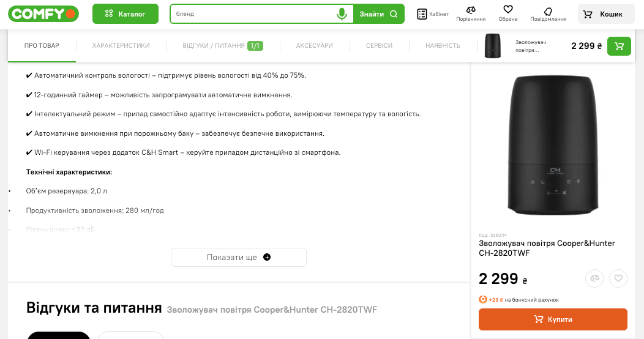Open Кабінет account icon
This screenshot has width=644, height=339.
[433, 14]
